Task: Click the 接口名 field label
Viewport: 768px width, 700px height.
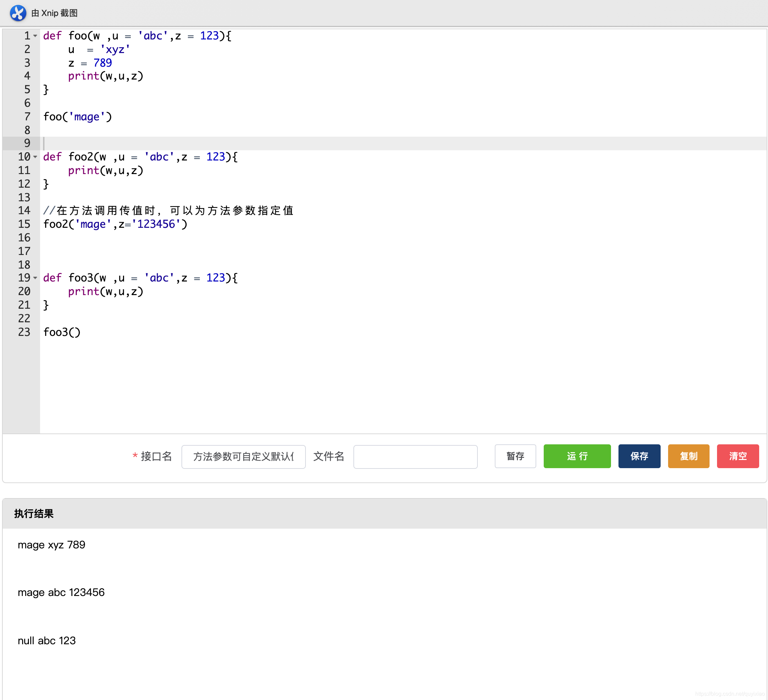Action: [156, 456]
